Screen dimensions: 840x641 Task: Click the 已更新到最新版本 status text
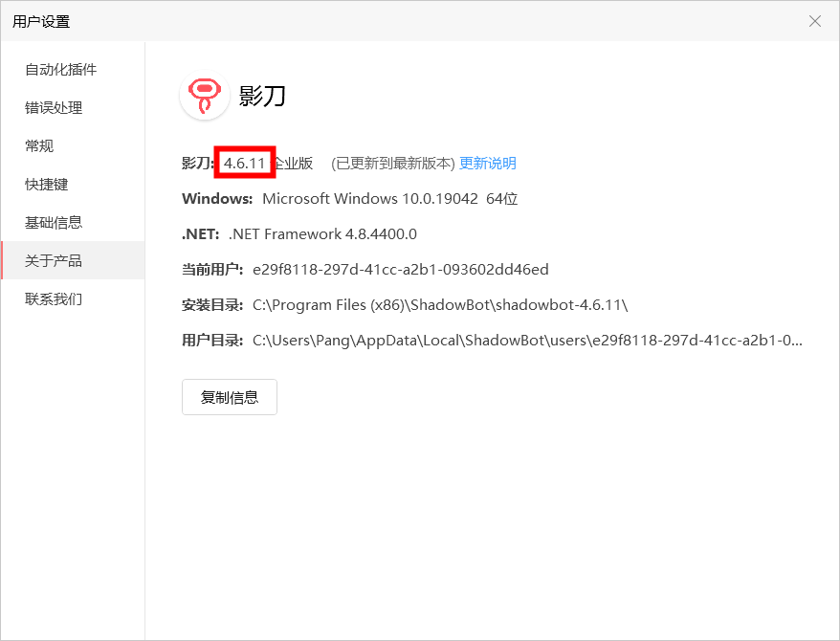(x=392, y=163)
